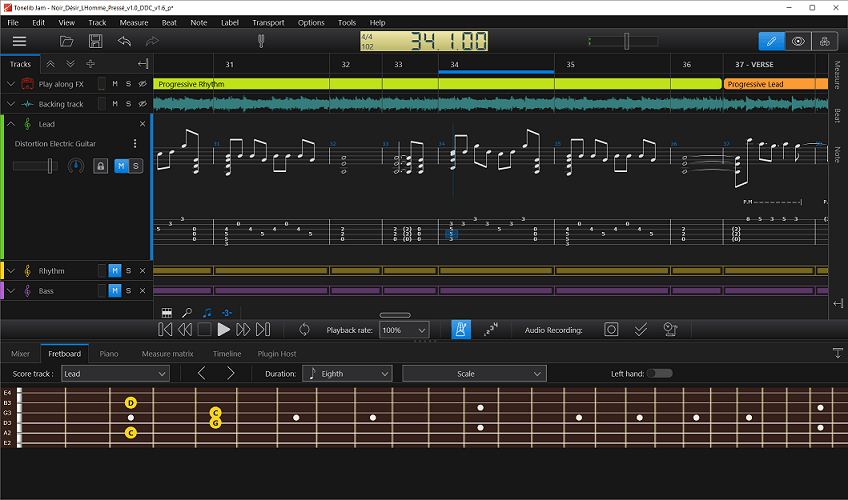The height and width of the screenshot is (500, 848).
Task: Toggle the Left hand switch
Action: (x=659, y=373)
